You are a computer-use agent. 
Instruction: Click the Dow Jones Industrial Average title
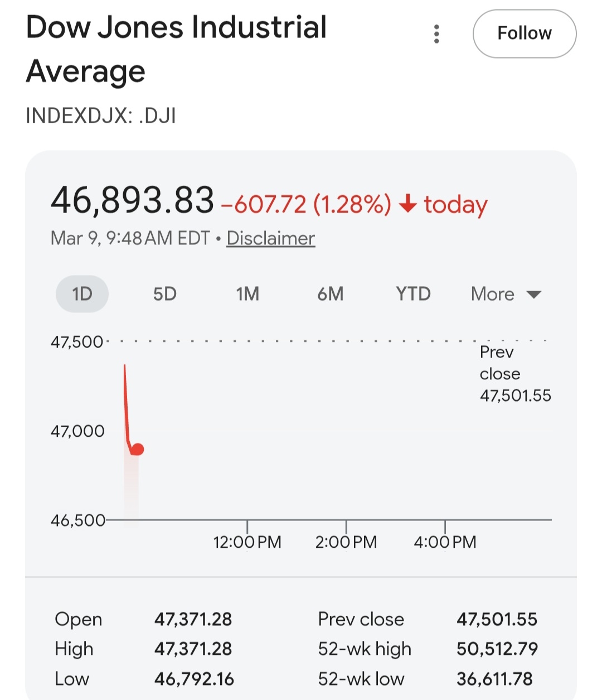[176, 49]
